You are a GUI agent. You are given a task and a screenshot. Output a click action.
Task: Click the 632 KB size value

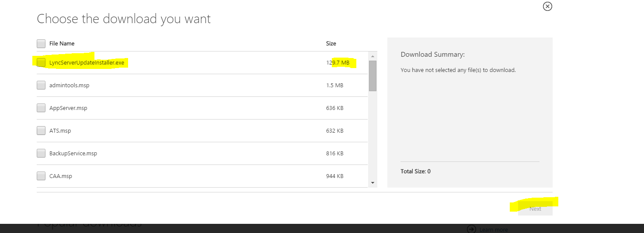point(334,130)
